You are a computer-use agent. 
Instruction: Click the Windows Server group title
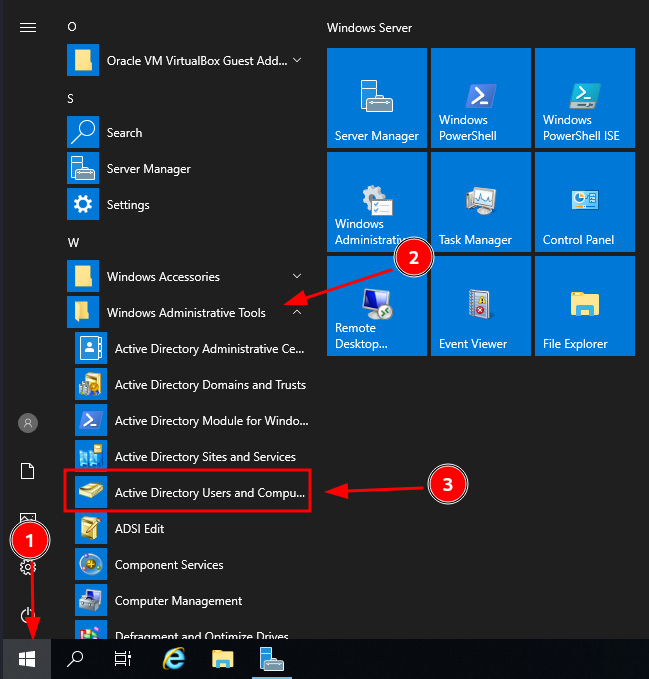click(x=369, y=28)
